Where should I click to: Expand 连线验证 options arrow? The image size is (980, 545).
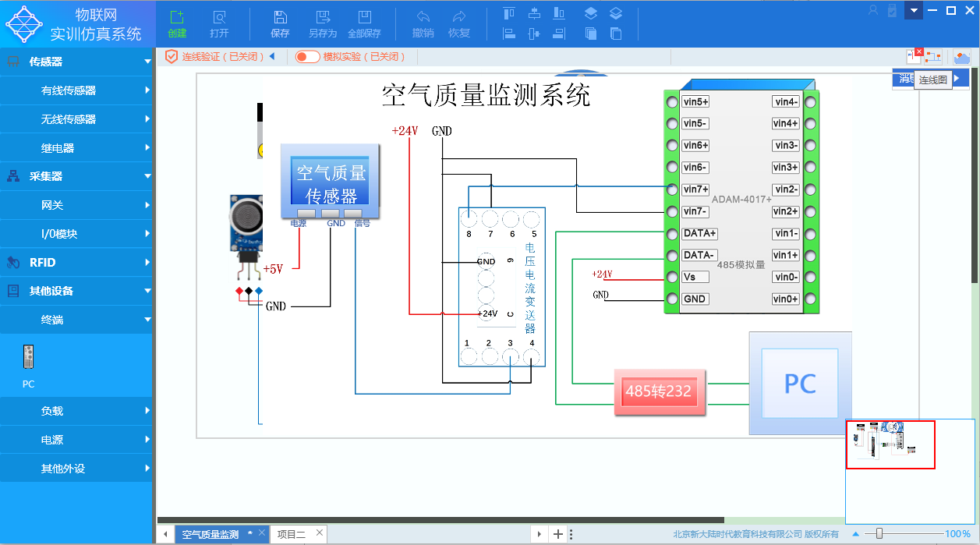[272, 56]
